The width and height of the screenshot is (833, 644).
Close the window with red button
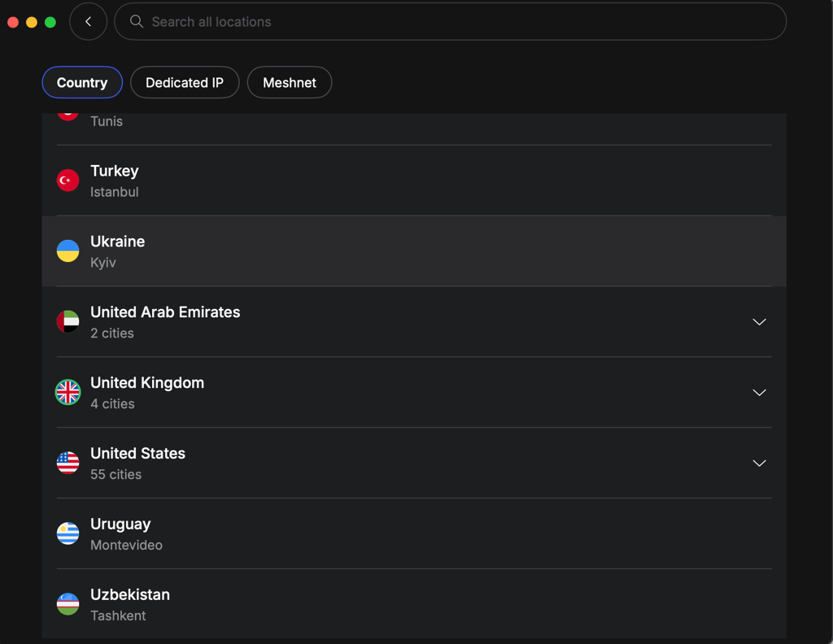coord(13,22)
